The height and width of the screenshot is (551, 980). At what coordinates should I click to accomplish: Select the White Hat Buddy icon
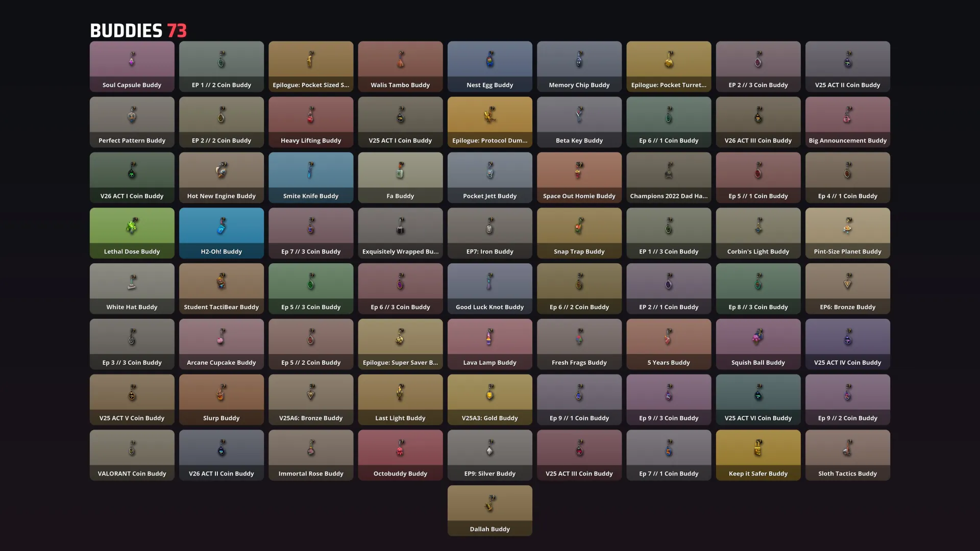click(x=132, y=282)
